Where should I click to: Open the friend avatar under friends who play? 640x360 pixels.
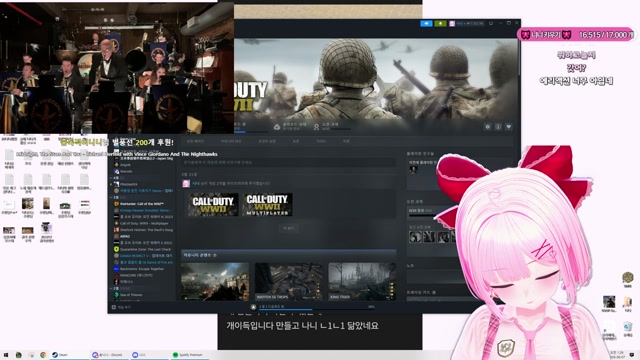point(413,170)
